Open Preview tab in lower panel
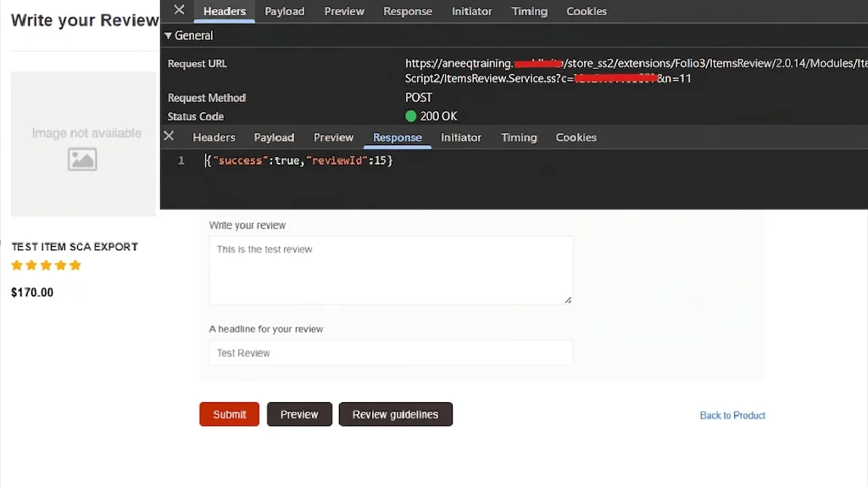The height and width of the screenshot is (487, 868). click(x=333, y=137)
